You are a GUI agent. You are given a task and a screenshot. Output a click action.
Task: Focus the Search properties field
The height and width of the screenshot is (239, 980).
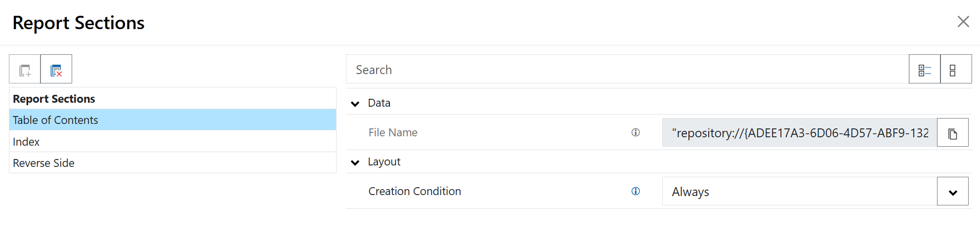click(x=627, y=70)
